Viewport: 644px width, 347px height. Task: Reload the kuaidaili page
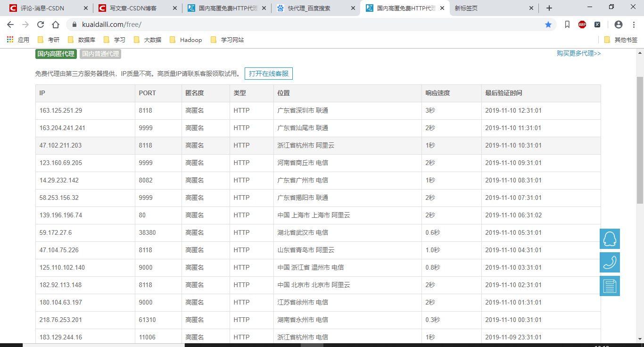[x=41, y=25]
